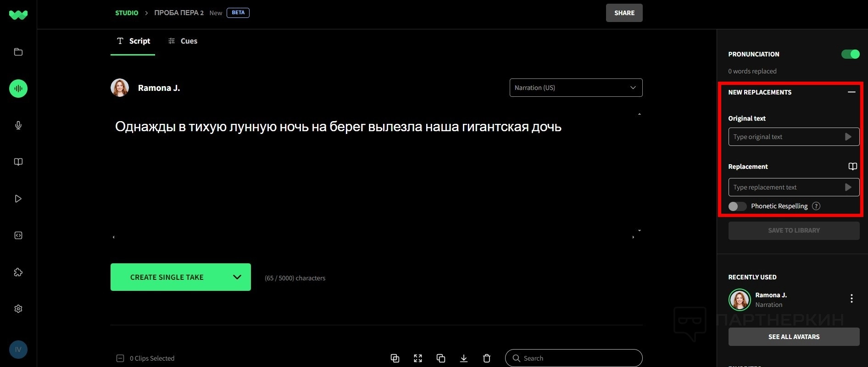Check the Clips Selected checkbox
Image resolution: width=868 pixels, height=367 pixels.
coord(120,358)
